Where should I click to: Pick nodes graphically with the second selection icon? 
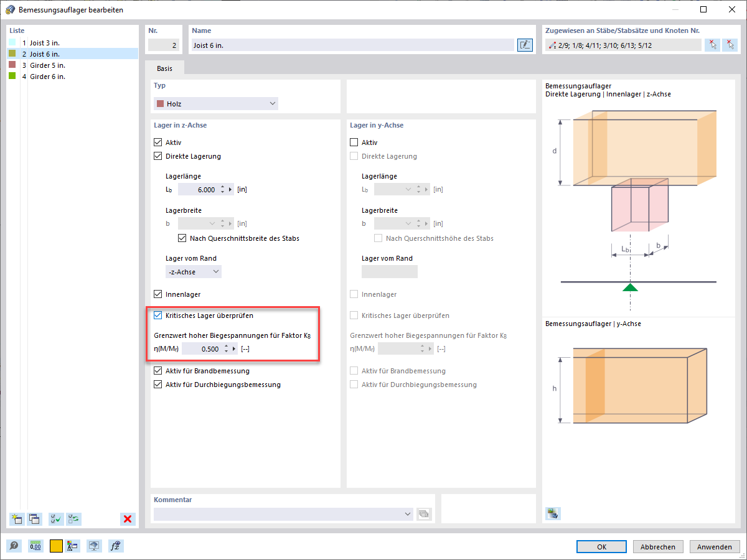tap(730, 45)
